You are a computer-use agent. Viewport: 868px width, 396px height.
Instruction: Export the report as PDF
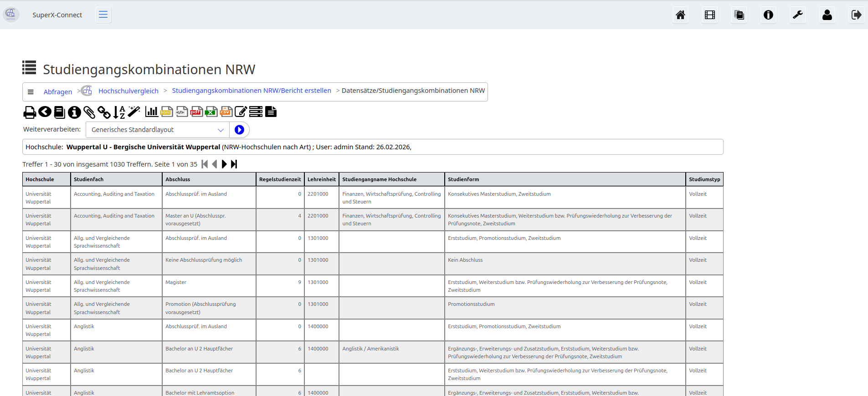196,112
